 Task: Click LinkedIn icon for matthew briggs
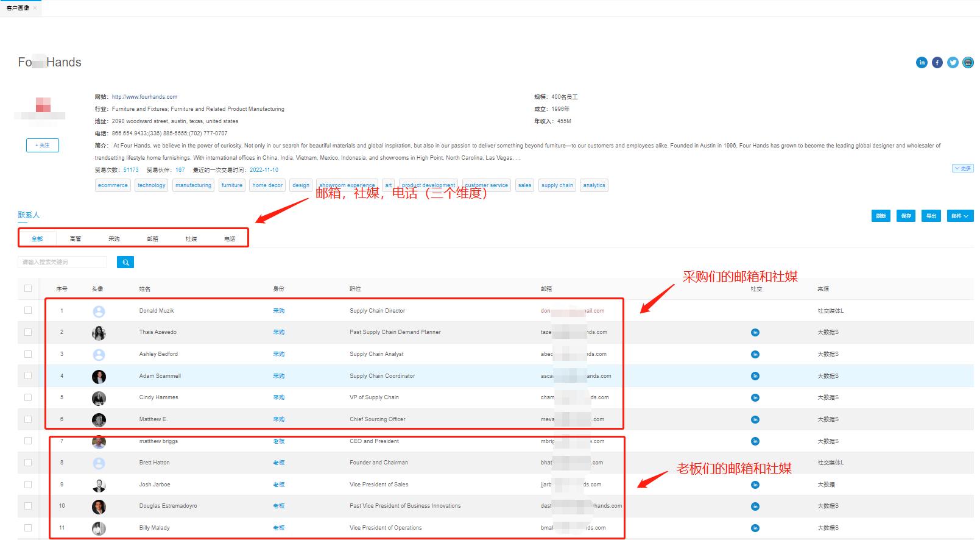[x=755, y=441]
